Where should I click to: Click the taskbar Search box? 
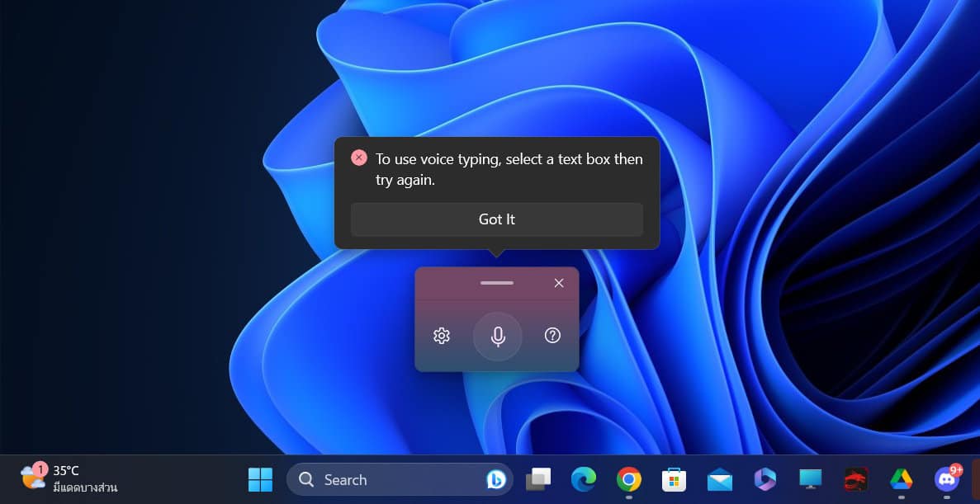[400, 479]
